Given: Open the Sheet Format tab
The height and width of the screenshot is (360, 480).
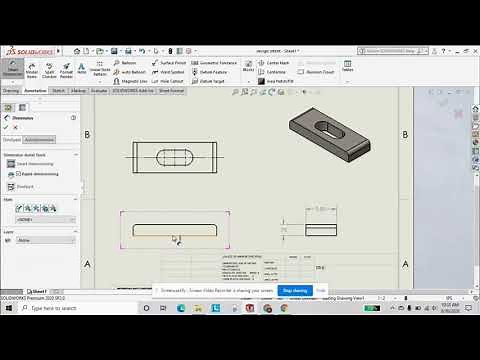Looking at the screenshot, I should pos(171,91).
